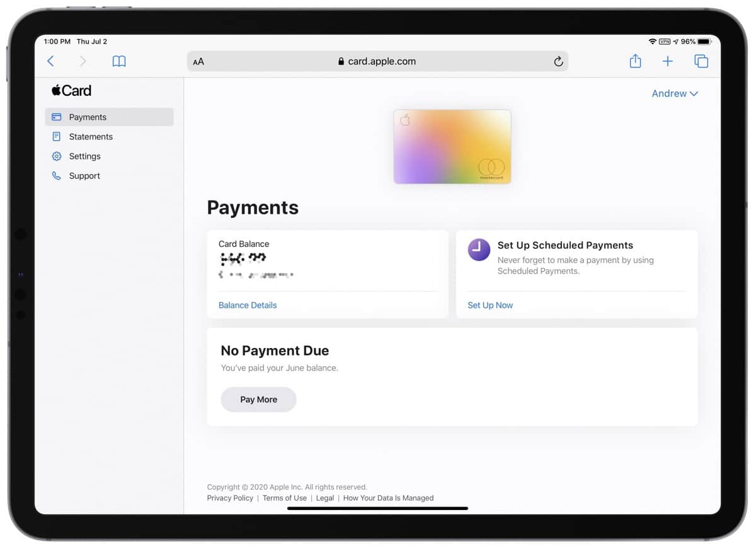
Task: Click the Statements document icon
Action: click(x=57, y=137)
